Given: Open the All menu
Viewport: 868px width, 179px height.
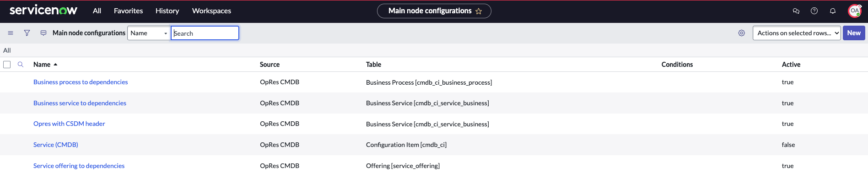Looking at the screenshot, I should coord(97,11).
